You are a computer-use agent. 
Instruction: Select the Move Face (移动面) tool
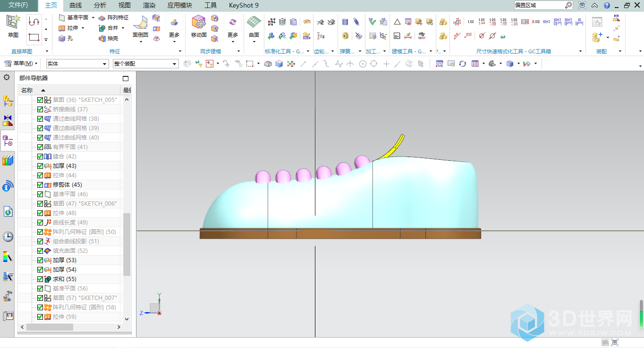(x=199, y=26)
